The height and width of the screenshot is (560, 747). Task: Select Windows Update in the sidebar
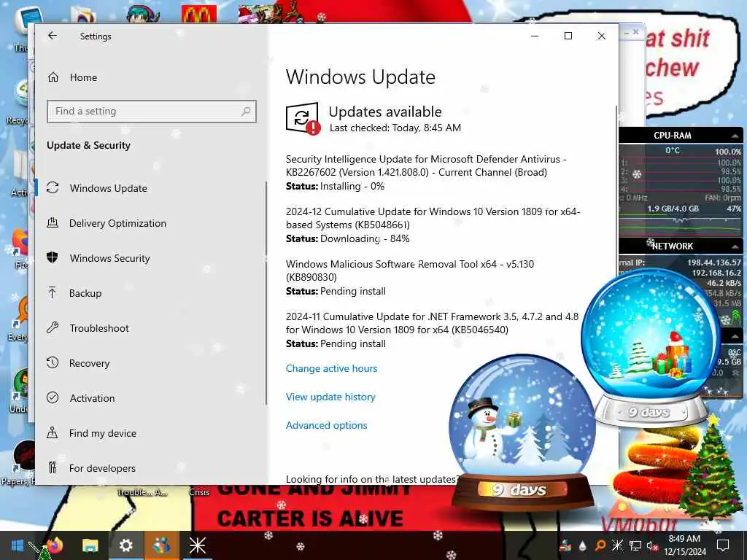[x=108, y=188]
